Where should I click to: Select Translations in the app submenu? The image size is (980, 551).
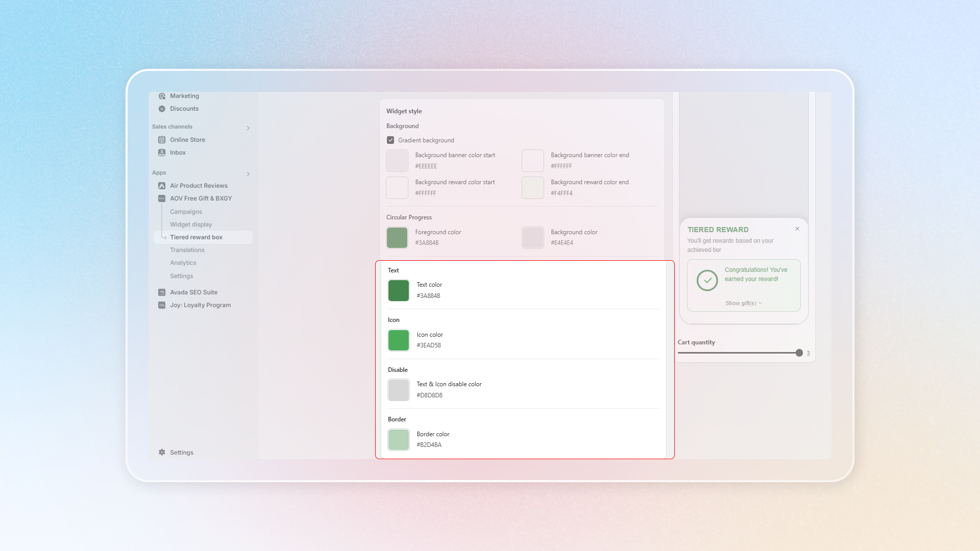point(187,250)
